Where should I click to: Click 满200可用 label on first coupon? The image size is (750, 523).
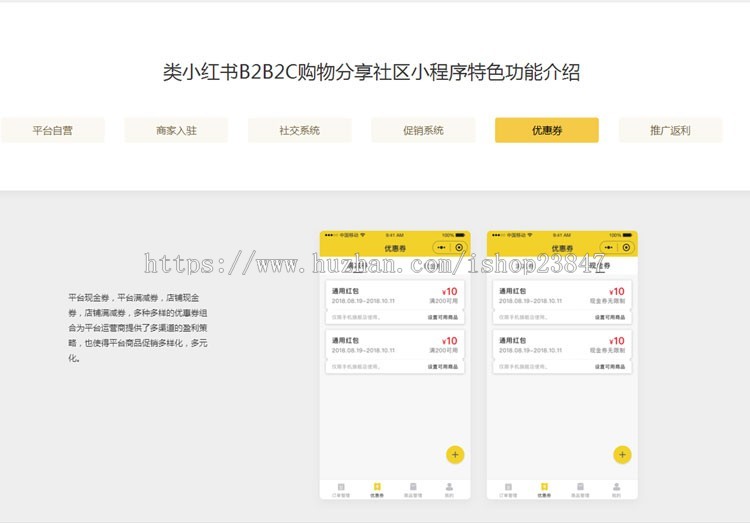point(443,301)
